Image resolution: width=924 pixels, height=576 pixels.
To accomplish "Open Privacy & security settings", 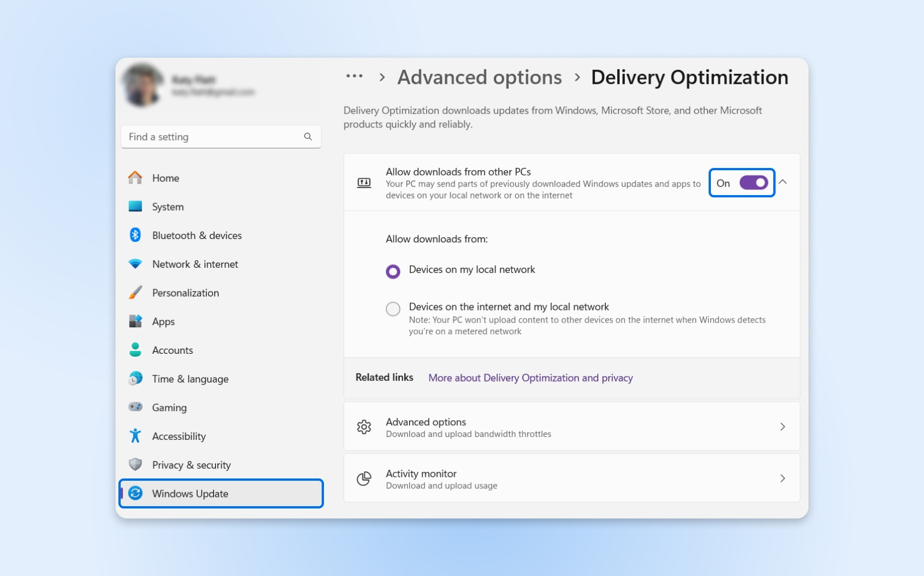I will coord(191,465).
